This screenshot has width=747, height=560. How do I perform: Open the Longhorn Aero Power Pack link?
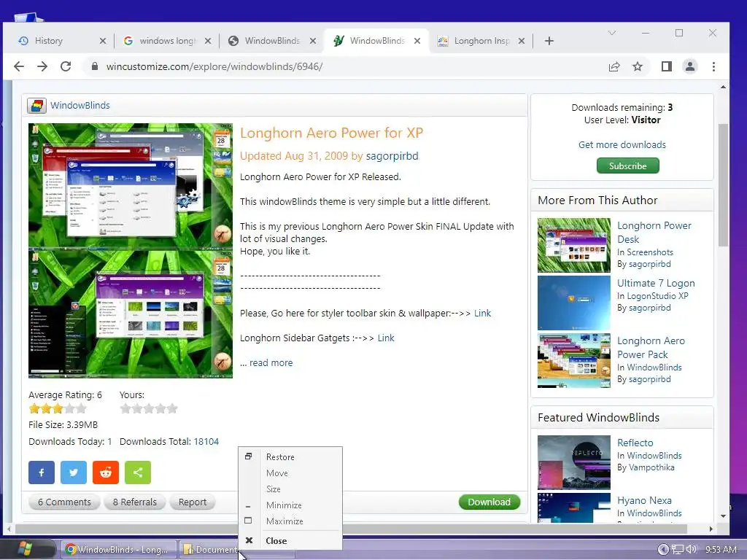(651, 348)
